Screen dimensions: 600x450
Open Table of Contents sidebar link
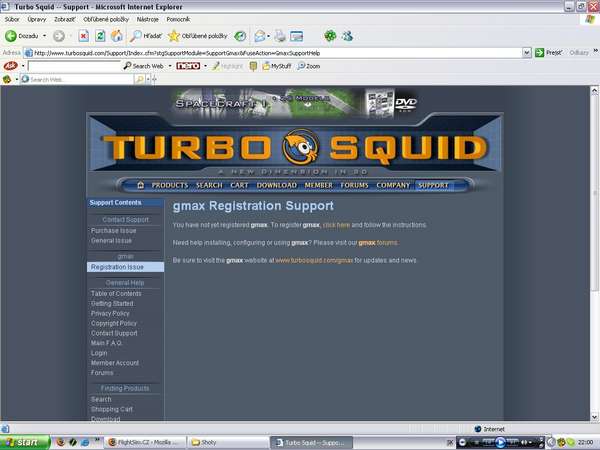[x=116, y=293]
